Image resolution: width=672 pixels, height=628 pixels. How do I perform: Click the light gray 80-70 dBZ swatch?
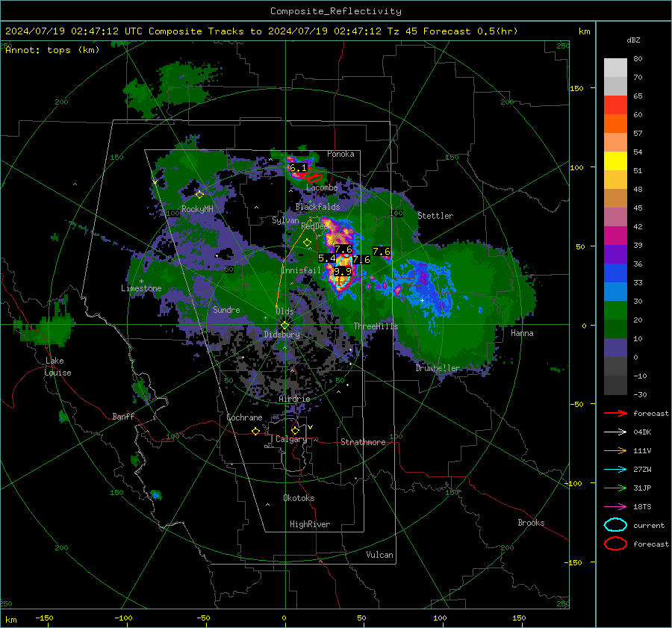point(615,68)
